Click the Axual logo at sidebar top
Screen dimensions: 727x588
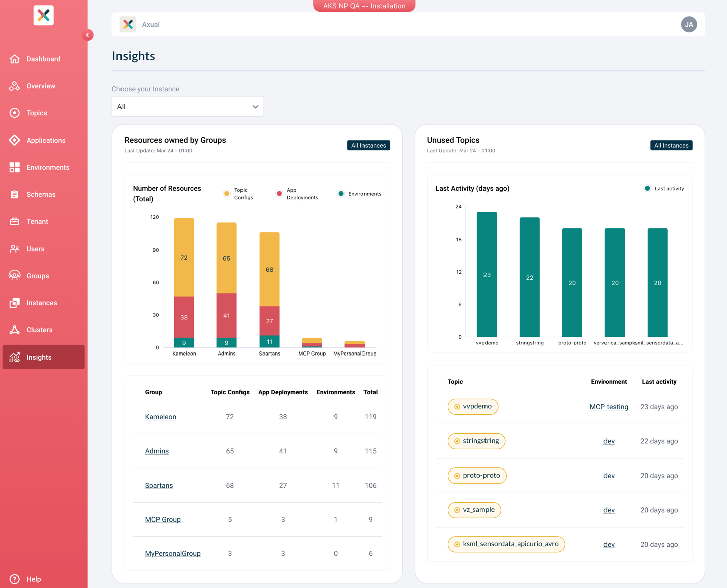click(44, 15)
